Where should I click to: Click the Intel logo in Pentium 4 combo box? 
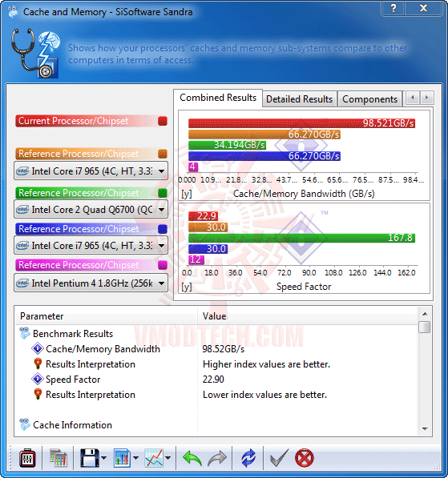[22, 283]
